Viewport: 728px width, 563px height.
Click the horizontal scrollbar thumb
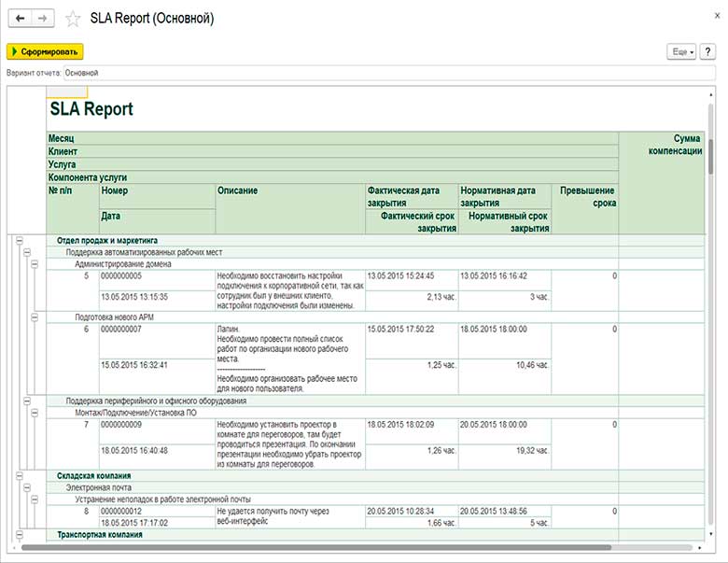[315, 548]
